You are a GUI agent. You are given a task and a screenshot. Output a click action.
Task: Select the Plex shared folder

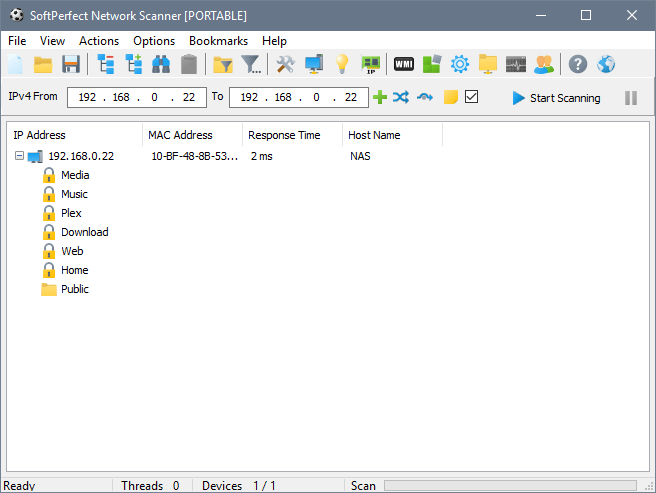[x=71, y=213]
